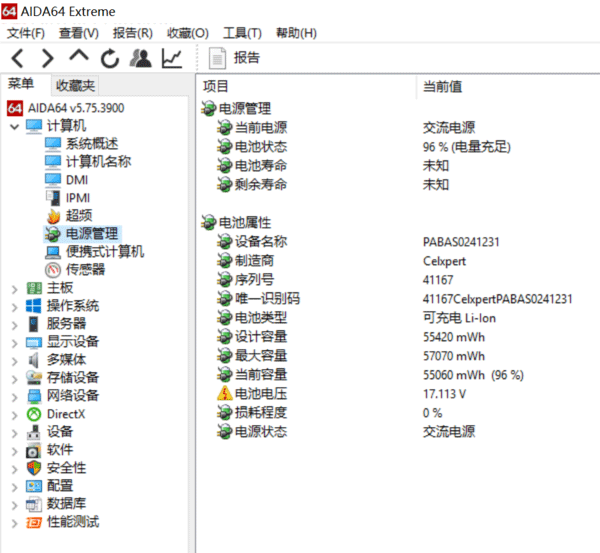
Task: Select the 电池类型 row
Action: pos(261,318)
